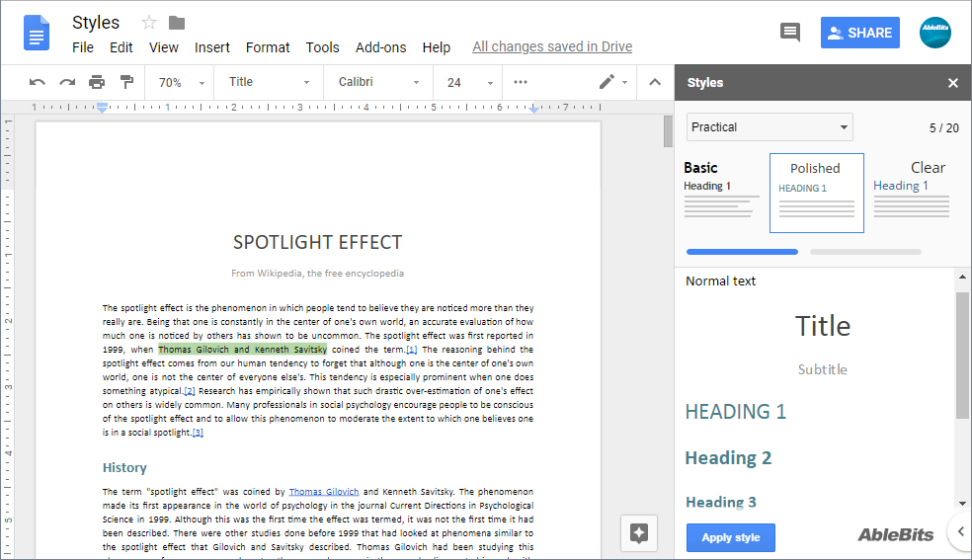Click the Heading 3 style preview

click(x=720, y=502)
